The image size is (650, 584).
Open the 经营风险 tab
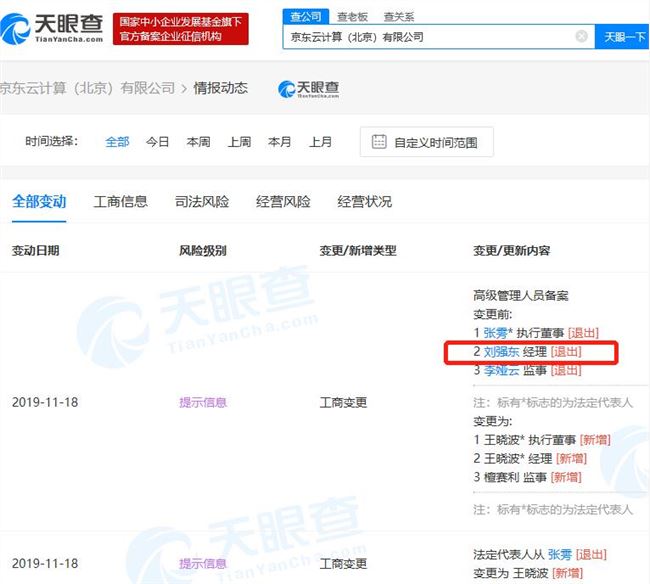pos(283,201)
